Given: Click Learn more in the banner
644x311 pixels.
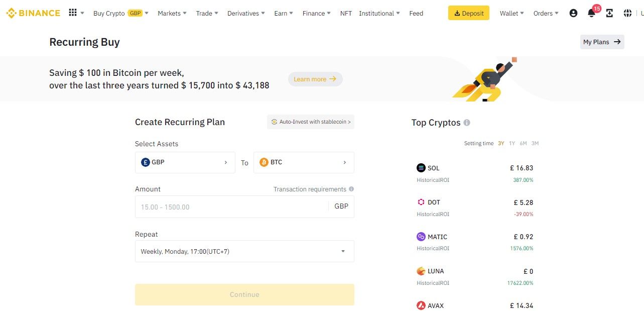Looking at the screenshot, I should [x=315, y=79].
